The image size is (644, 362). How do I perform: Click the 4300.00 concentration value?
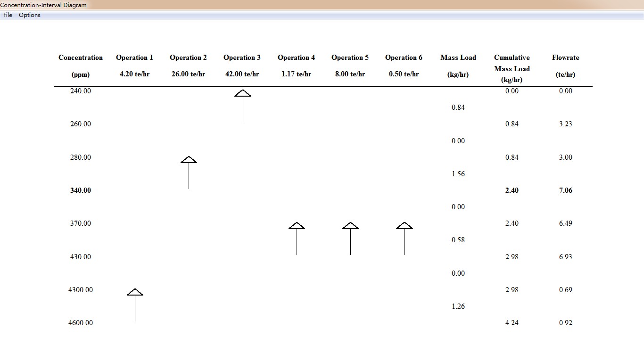tap(81, 290)
